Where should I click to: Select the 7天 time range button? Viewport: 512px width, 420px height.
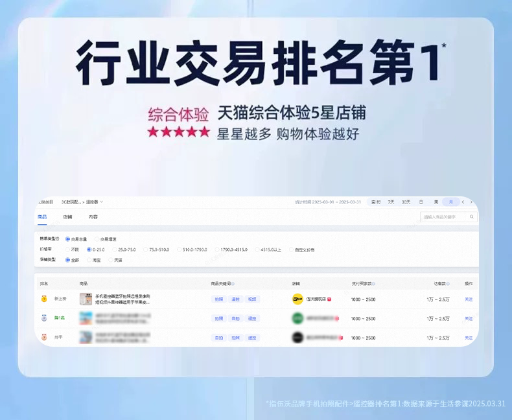click(391, 202)
